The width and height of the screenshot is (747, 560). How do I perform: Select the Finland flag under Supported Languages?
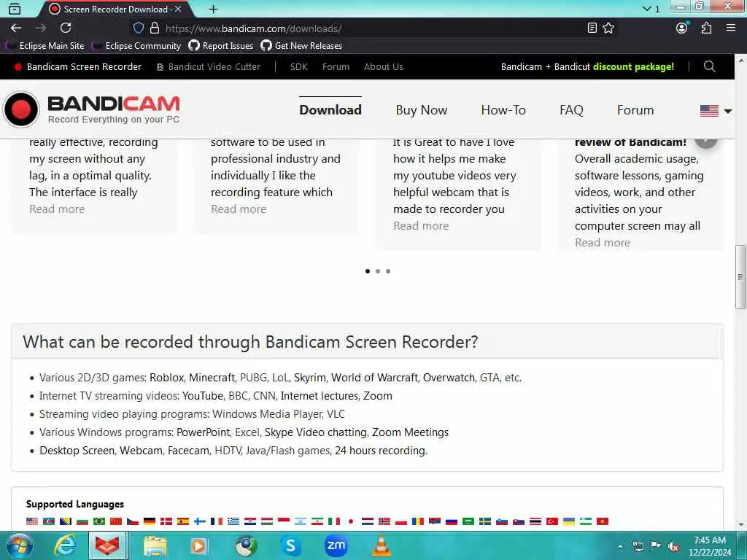200,521
